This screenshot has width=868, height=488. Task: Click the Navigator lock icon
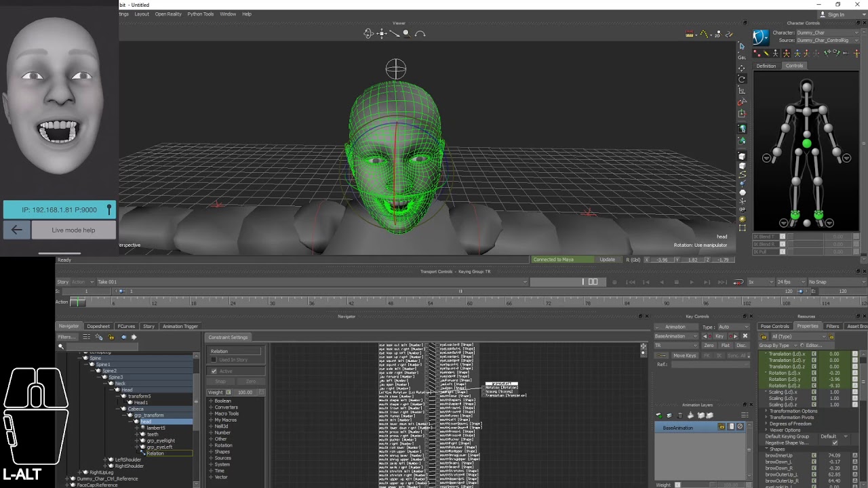point(111,337)
